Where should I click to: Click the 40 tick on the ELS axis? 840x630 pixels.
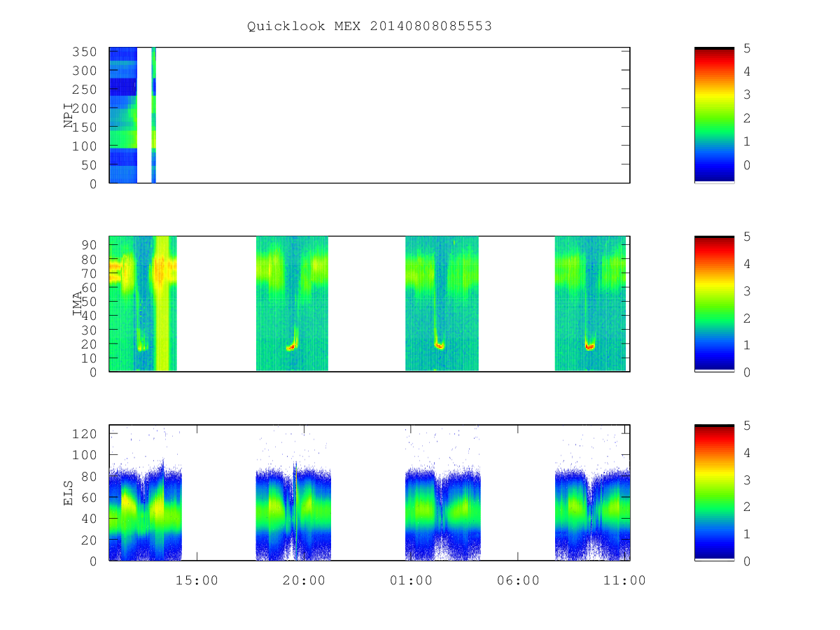coord(90,519)
